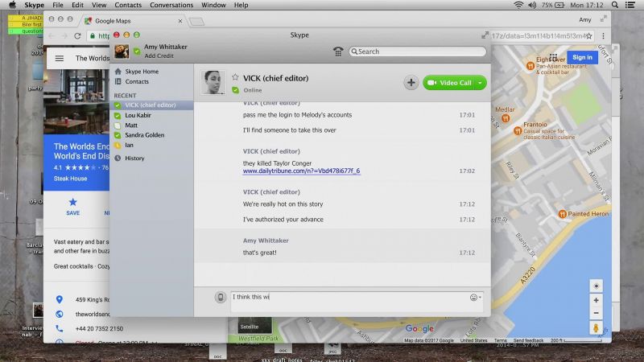This screenshot has width=644, height=362.
Task: Click Frantoio restaurant marker on map
Action: point(518,131)
